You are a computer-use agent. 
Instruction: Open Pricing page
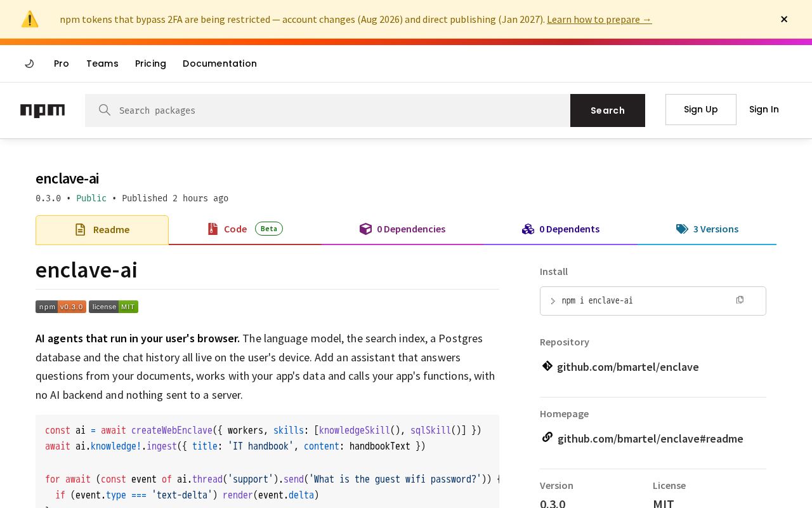click(150, 63)
